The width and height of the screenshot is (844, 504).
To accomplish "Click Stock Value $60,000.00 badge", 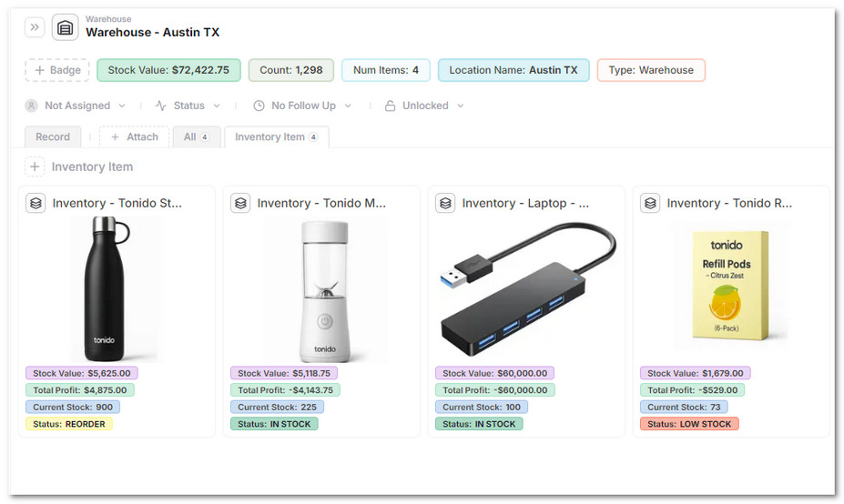I will (494, 373).
